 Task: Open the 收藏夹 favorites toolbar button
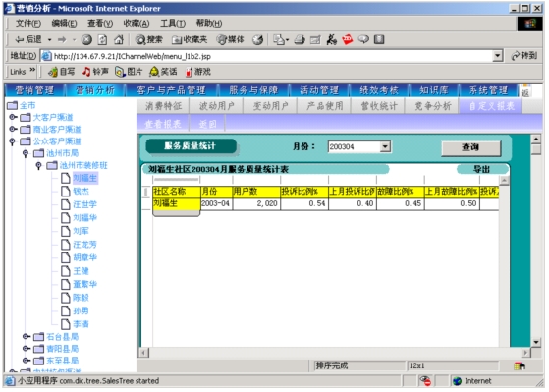[x=190, y=40]
